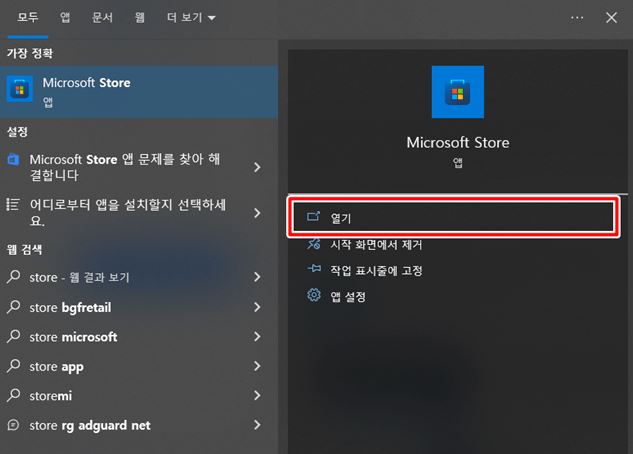This screenshot has height=454, width=633.
Task: Click search icon beside storemi
Action: pos(14,395)
